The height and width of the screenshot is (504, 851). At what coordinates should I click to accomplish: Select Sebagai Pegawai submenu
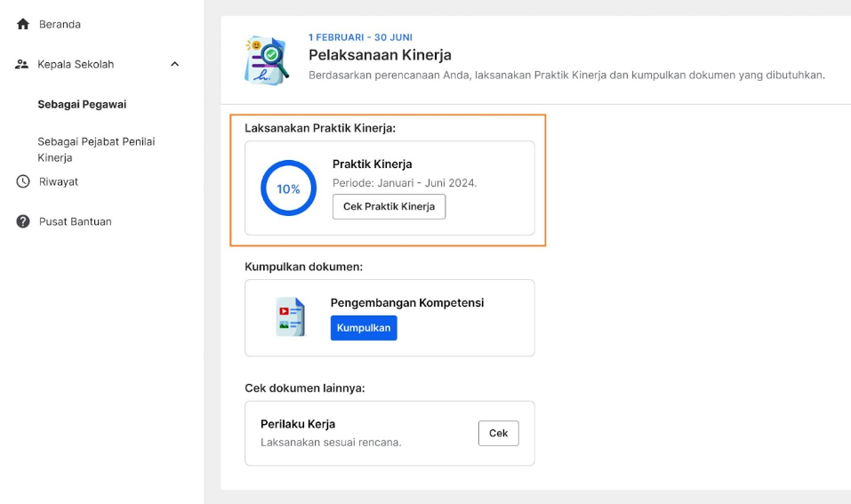[82, 104]
